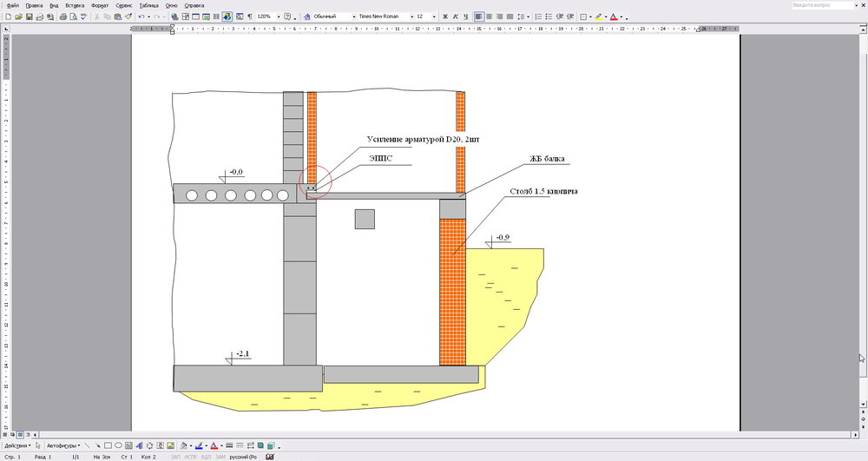Toggle justify text alignment

tap(509, 16)
